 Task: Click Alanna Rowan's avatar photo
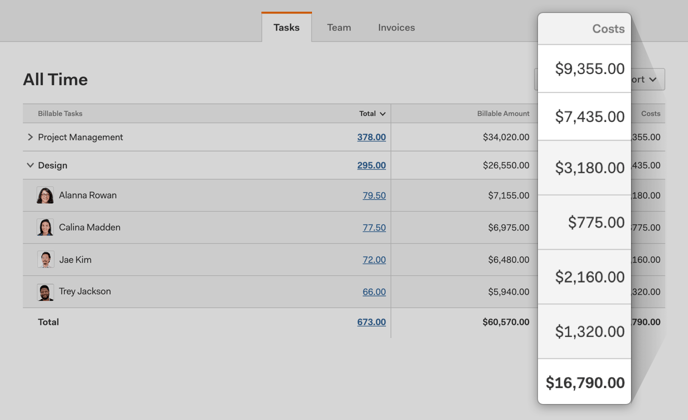[45, 195]
